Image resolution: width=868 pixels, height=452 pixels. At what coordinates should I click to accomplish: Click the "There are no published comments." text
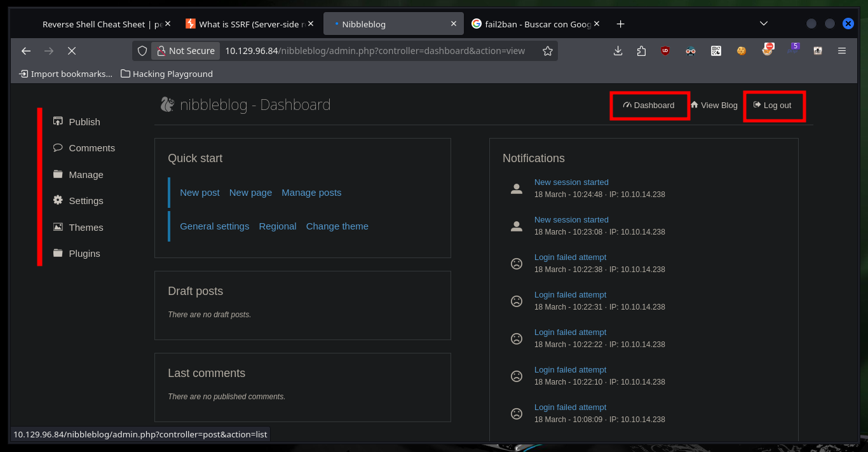pyautogui.click(x=226, y=396)
